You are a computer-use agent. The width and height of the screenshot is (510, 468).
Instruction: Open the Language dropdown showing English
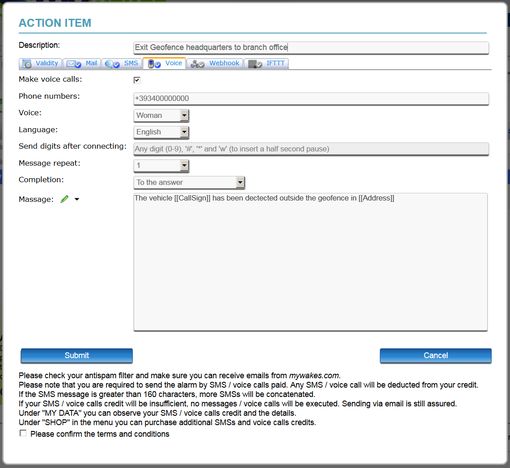(x=161, y=132)
